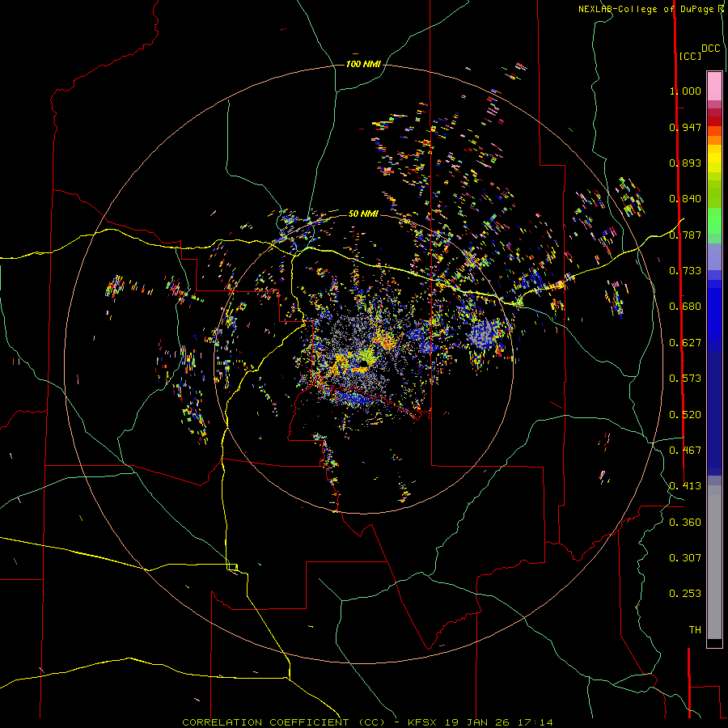
Task: Click the 0.467 legend value
Action: pyautogui.click(x=685, y=451)
